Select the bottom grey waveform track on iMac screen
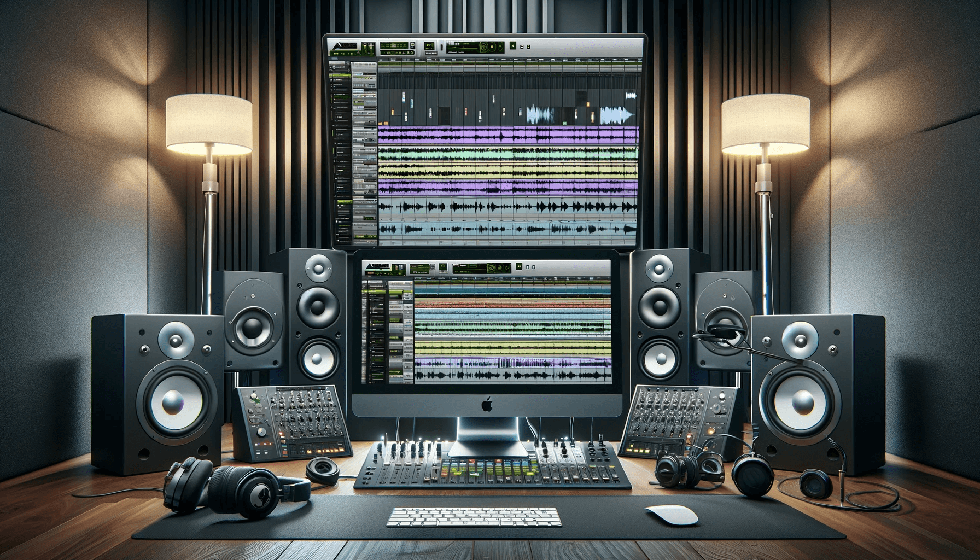This screenshot has width=980, height=560. point(512,375)
